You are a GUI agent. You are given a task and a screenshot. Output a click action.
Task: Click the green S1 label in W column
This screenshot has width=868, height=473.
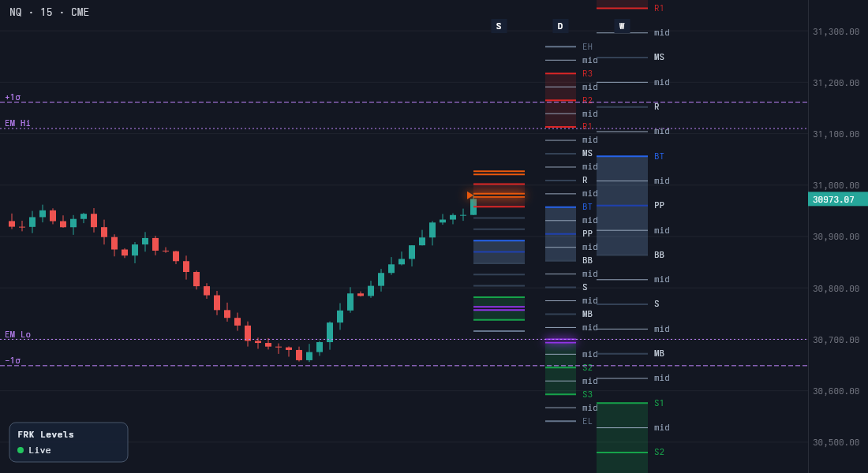pyautogui.click(x=659, y=404)
